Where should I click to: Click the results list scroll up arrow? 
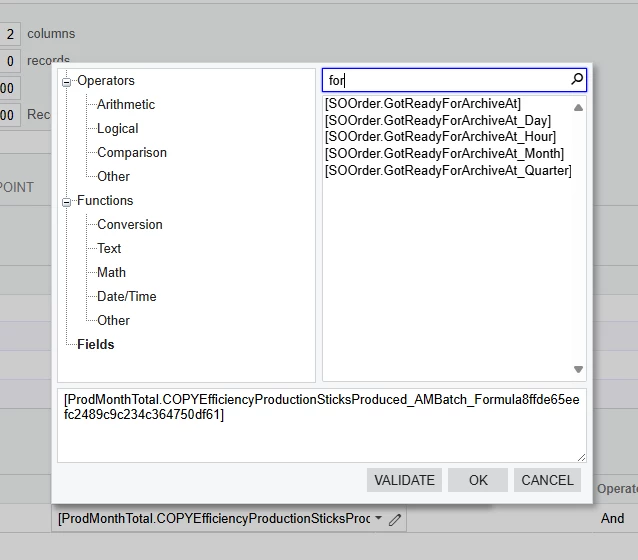578,108
